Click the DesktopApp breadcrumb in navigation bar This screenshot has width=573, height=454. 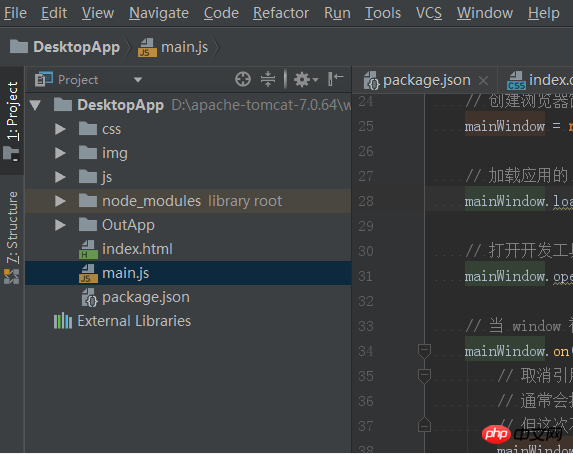pyautogui.click(x=65, y=47)
